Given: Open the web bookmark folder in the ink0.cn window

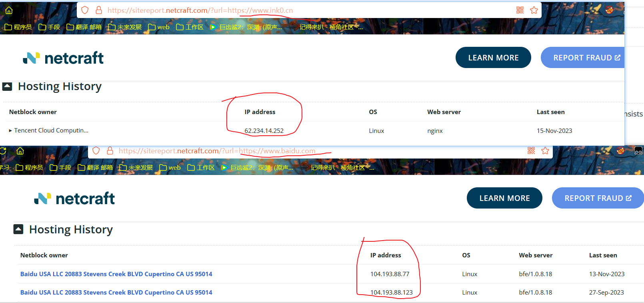Looking at the screenshot, I should click(159, 27).
